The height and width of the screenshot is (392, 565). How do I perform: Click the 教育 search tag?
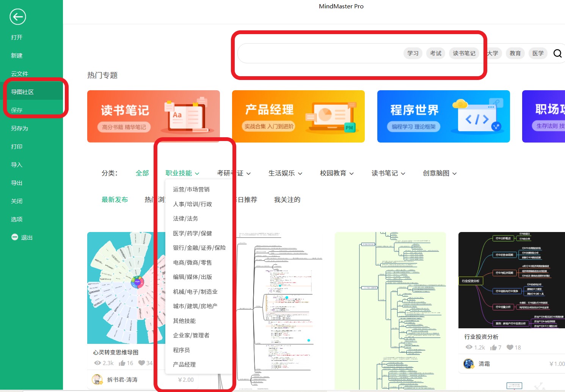[515, 53]
